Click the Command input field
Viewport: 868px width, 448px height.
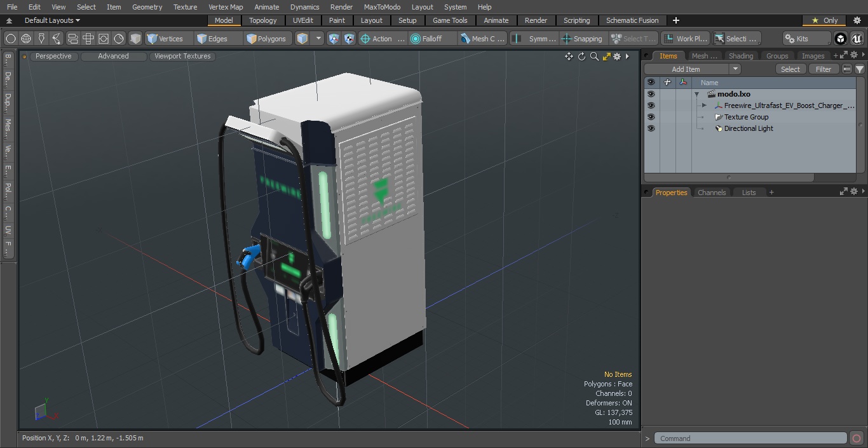click(750, 438)
